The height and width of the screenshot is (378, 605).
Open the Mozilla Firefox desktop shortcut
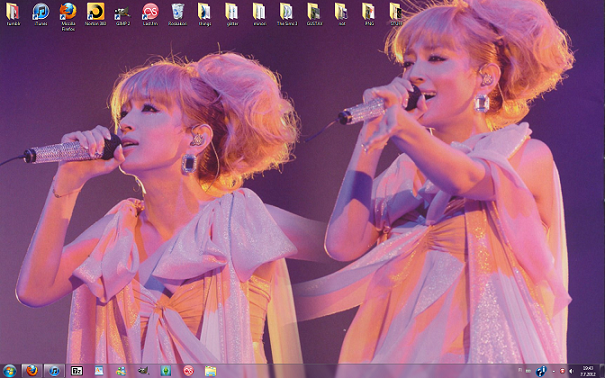[68, 16]
